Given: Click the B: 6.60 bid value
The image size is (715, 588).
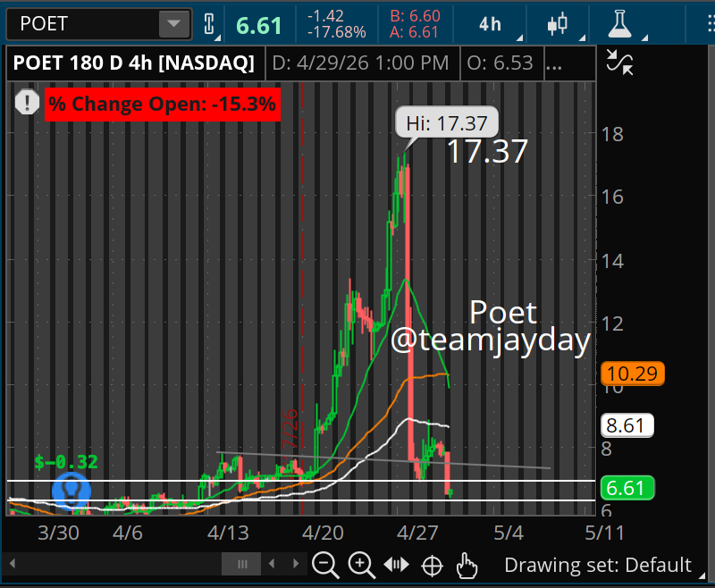Looking at the screenshot, I should 416,16.
